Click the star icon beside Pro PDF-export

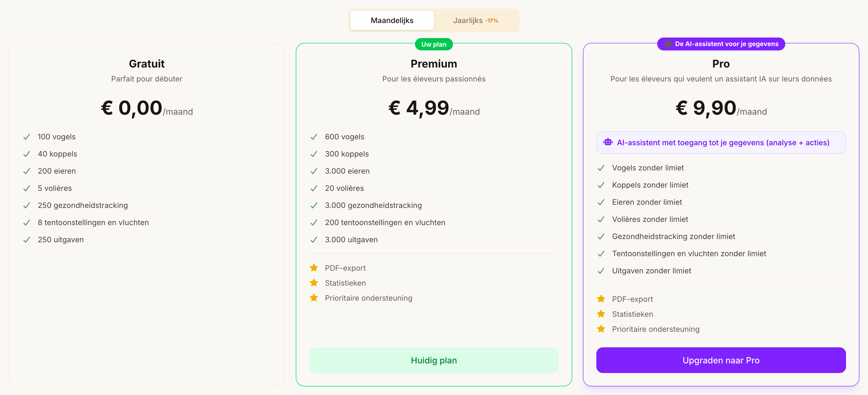(601, 299)
